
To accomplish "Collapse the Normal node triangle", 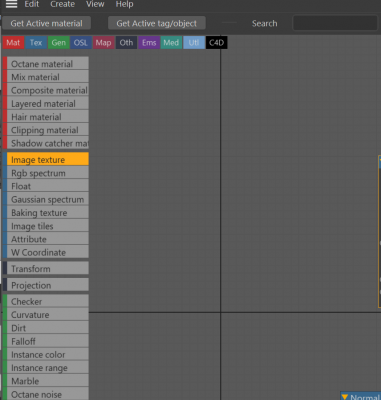I will click(x=345, y=396).
